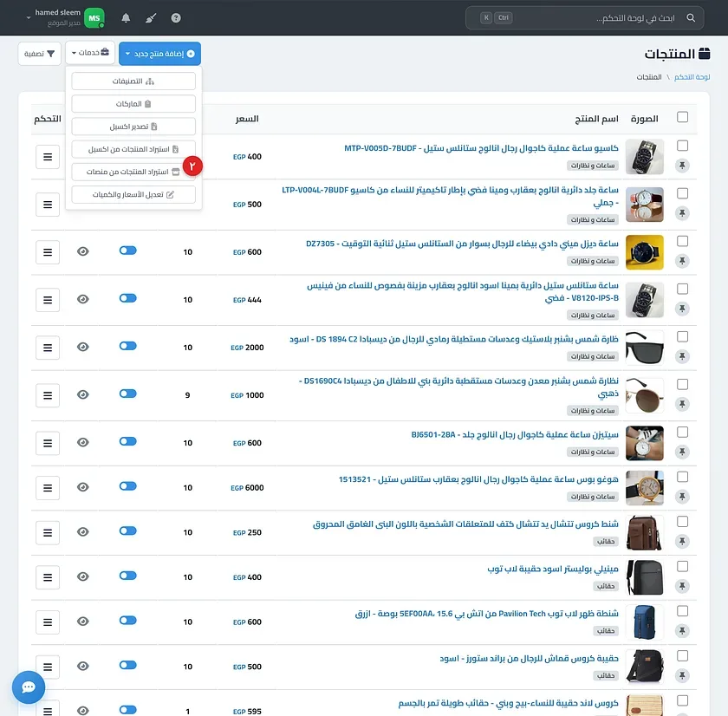This screenshot has width=728, height=716.
Task: Open control menu for EGP 6000 row
Action: click(x=48, y=488)
